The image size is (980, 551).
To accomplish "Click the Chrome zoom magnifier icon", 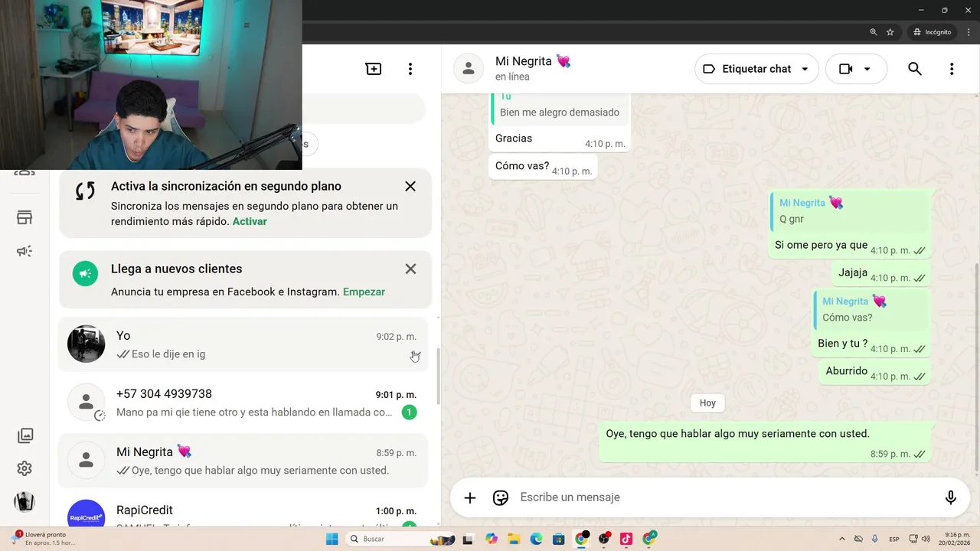I will pos(874,32).
